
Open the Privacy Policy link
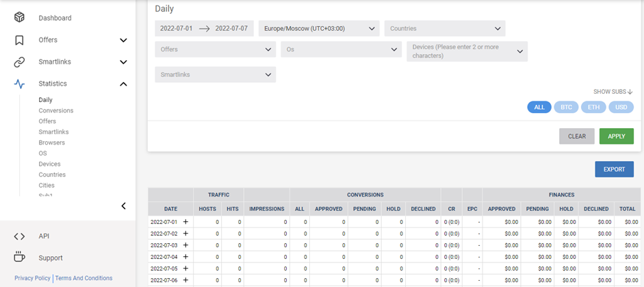point(32,278)
